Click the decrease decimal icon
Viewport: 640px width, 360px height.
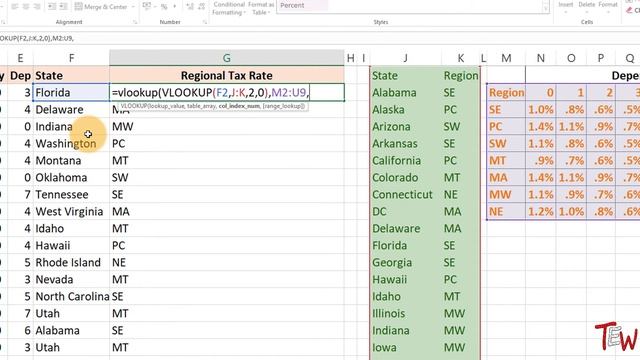coord(202,7)
